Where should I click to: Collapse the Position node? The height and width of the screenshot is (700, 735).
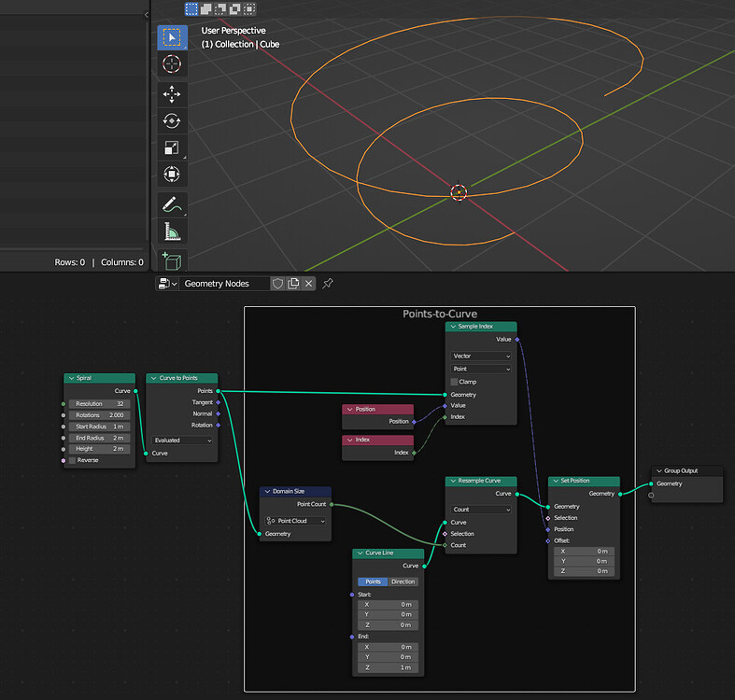[349, 410]
